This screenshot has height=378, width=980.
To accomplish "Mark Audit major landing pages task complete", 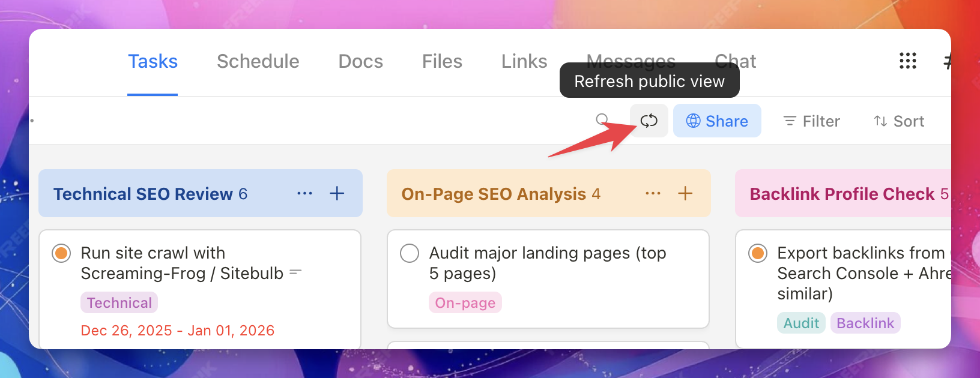I will (x=410, y=253).
